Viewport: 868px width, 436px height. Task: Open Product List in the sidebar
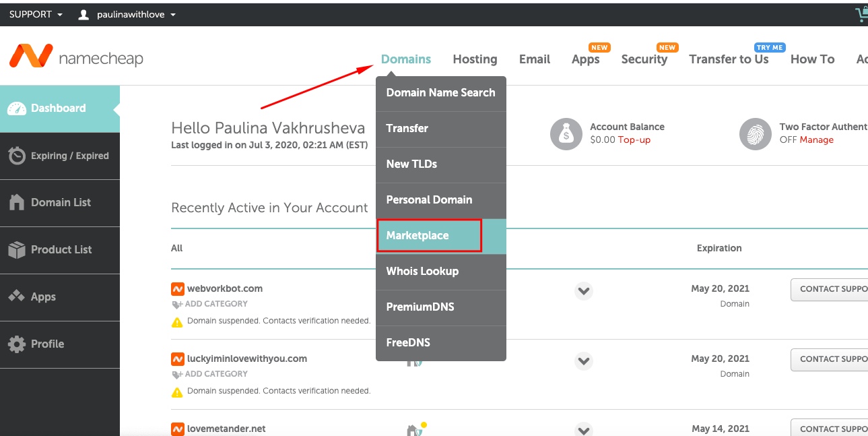point(60,250)
